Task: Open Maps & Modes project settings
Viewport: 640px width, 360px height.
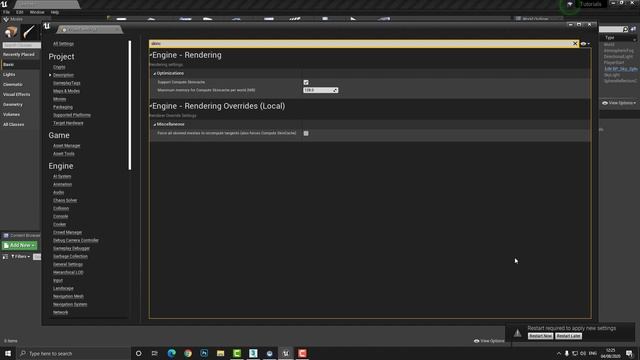Action: pos(66,91)
